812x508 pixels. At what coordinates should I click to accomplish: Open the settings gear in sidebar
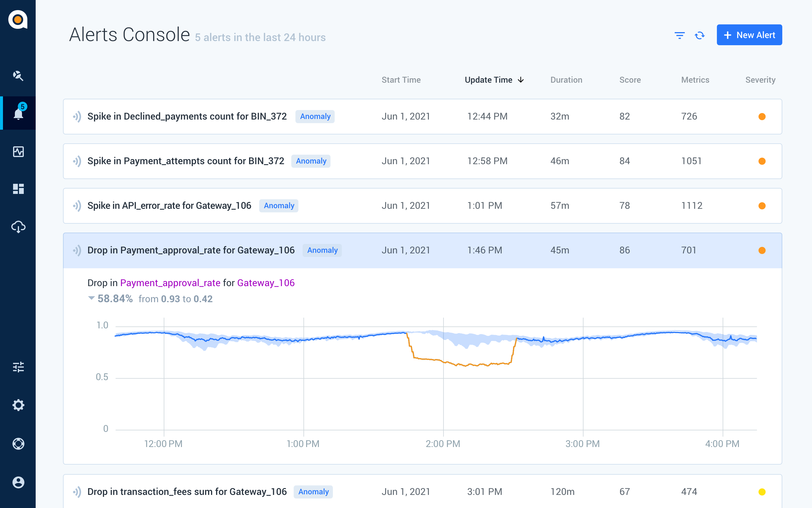point(18,405)
